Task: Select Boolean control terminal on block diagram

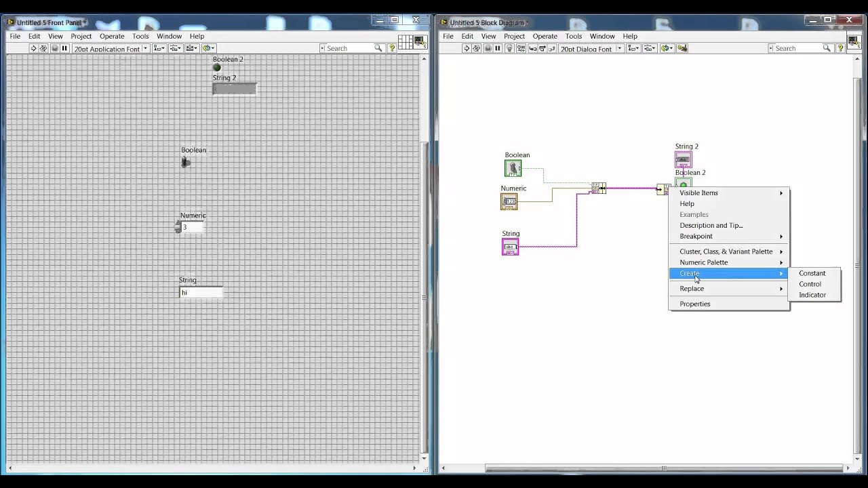Action: [513, 168]
